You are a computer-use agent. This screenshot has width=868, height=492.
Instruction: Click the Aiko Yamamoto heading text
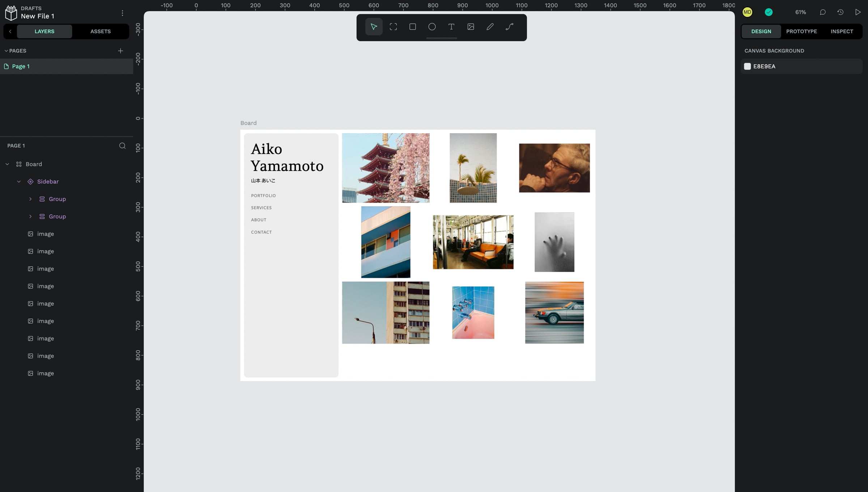[287, 157]
